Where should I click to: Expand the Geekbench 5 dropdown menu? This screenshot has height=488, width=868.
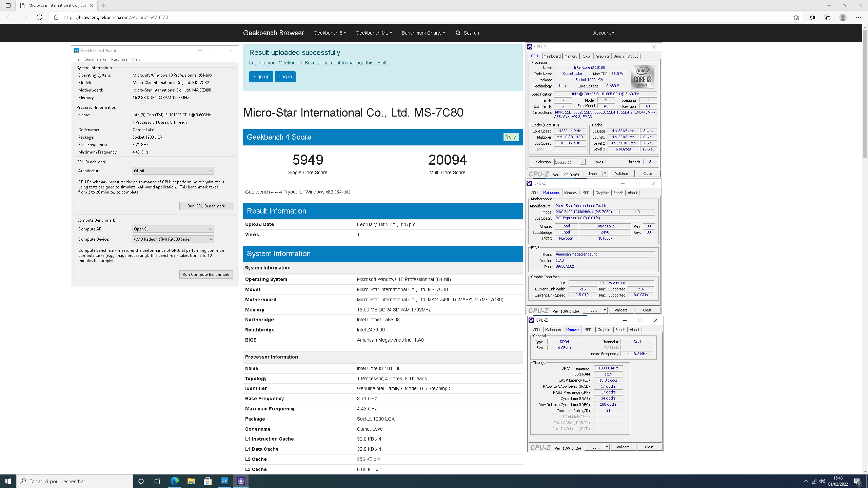[330, 33]
